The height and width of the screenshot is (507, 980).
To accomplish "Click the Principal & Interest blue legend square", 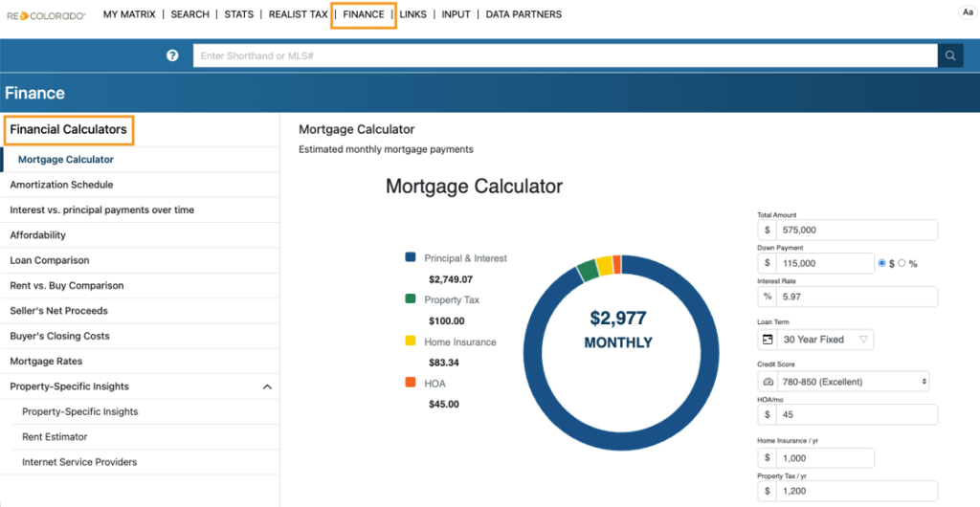I will pyautogui.click(x=411, y=258).
